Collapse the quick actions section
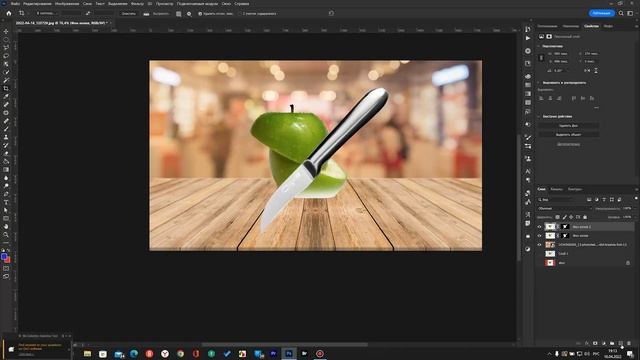This screenshot has width=640, height=360. coord(539,116)
